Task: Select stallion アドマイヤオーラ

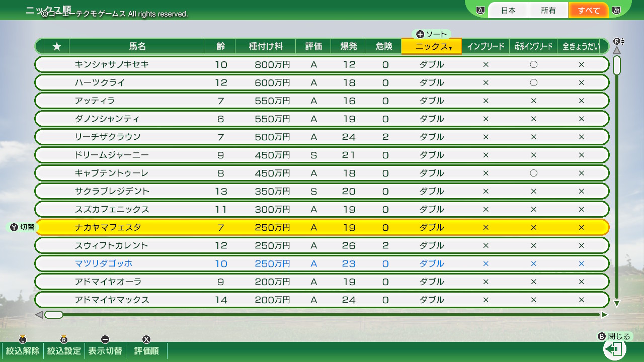Action: (x=322, y=282)
